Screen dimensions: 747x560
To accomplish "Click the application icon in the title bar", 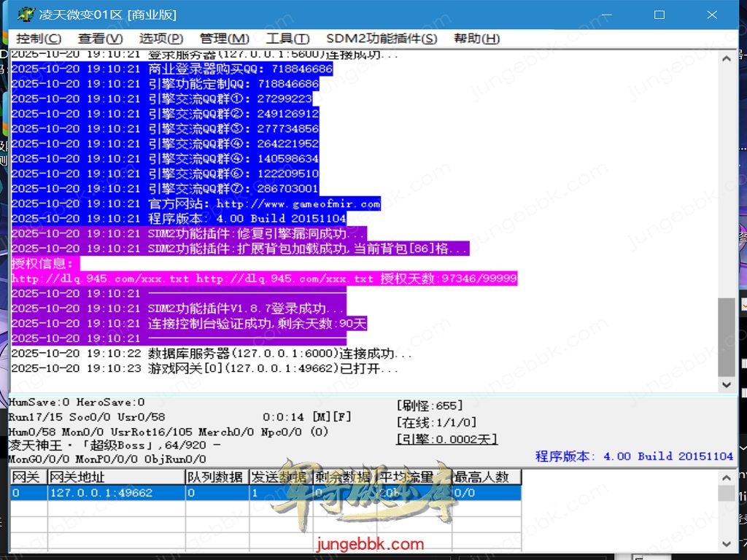I will point(26,15).
